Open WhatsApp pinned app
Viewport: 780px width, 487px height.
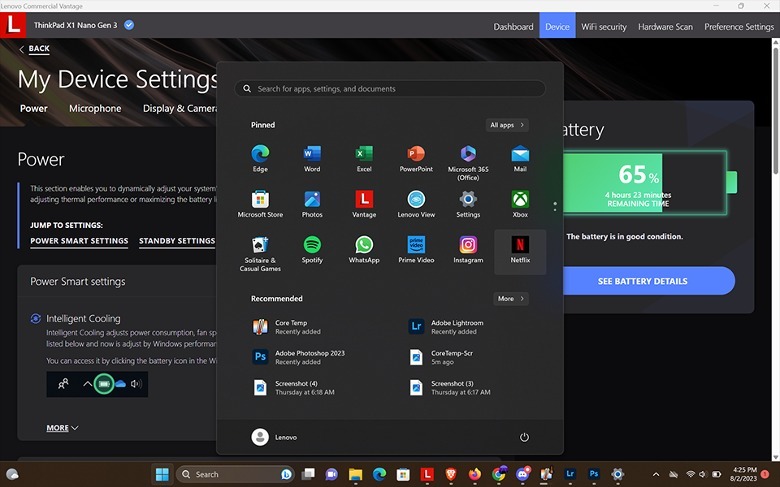click(364, 249)
